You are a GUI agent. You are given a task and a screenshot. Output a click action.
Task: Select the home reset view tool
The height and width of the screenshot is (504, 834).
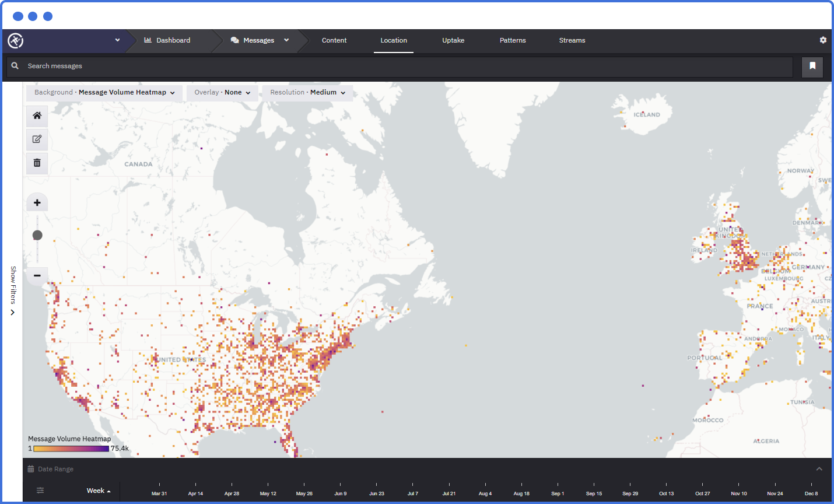point(37,116)
